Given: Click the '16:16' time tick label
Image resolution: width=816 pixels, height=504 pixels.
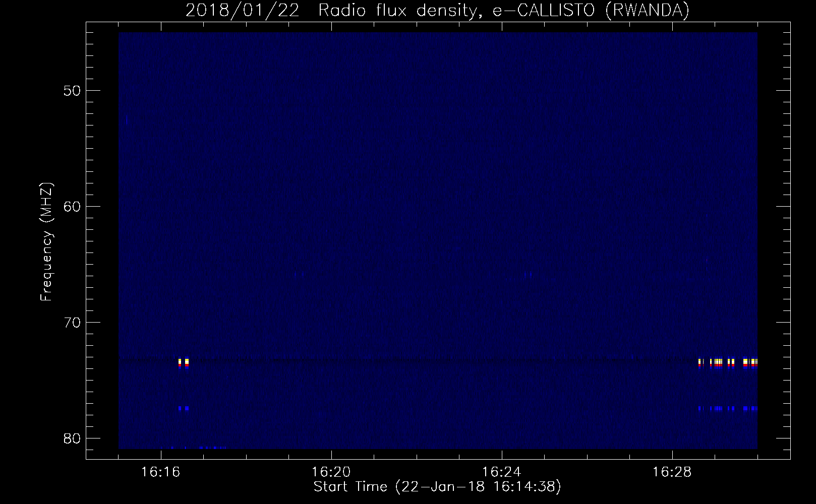Looking at the screenshot, I should tap(161, 472).
